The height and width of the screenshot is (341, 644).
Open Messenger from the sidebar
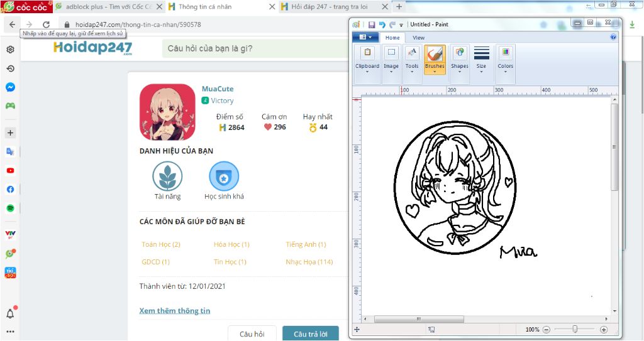pyautogui.click(x=10, y=87)
